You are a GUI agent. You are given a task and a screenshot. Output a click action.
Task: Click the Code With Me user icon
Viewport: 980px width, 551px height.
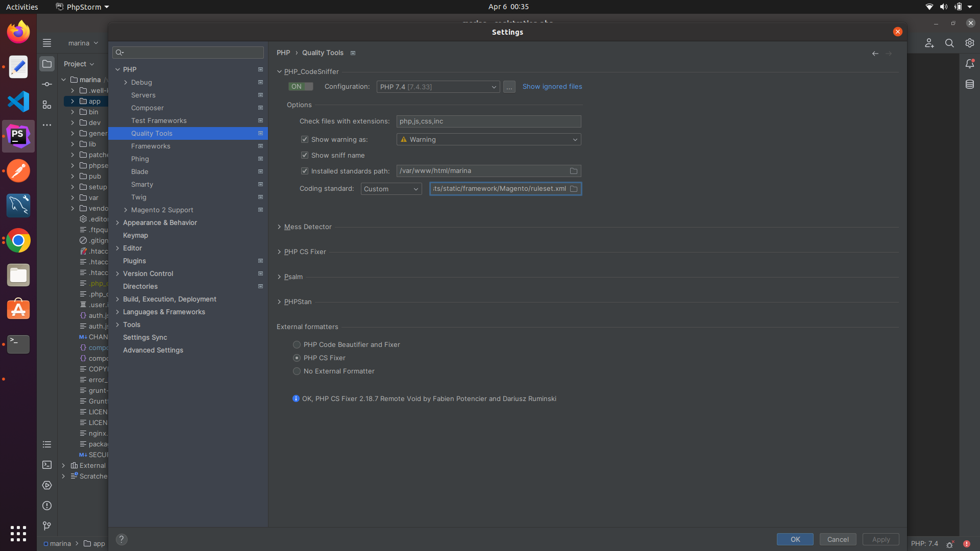(929, 43)
